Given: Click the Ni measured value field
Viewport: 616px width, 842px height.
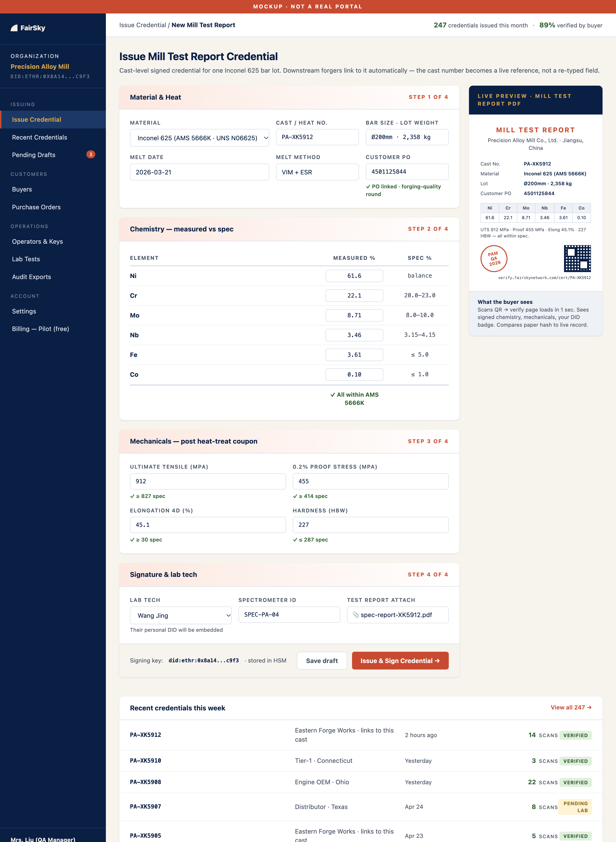Looking at the screenshot, I should coord(354,276).
